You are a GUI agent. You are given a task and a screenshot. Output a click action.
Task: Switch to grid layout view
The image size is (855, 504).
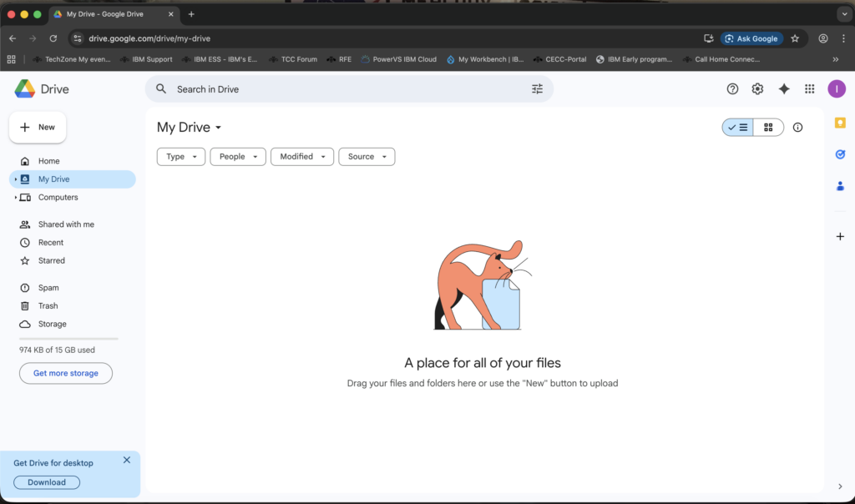(768, 128)
